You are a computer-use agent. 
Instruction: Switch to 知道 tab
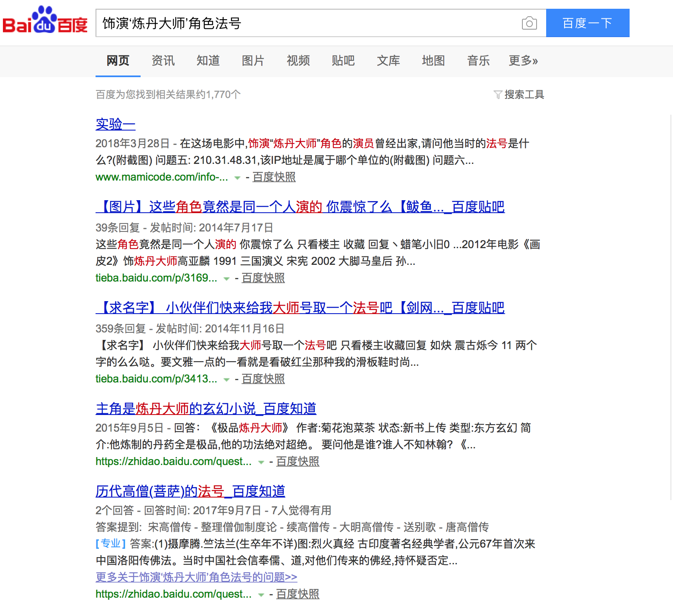[208, 61]
